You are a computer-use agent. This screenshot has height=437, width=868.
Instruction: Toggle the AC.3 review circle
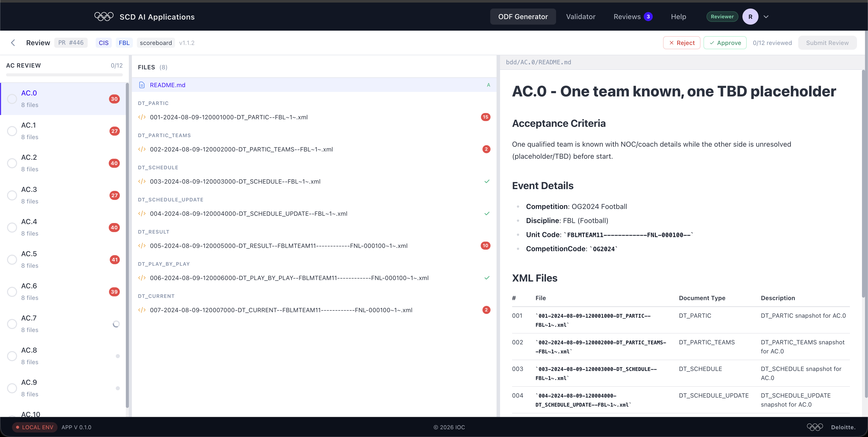pos(12,195)
